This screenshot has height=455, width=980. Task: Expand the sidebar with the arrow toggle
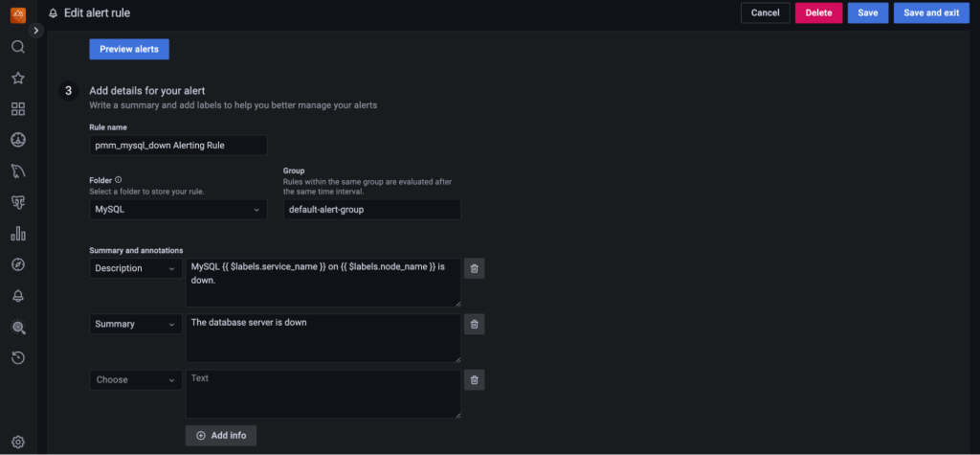tap(37, 31)
